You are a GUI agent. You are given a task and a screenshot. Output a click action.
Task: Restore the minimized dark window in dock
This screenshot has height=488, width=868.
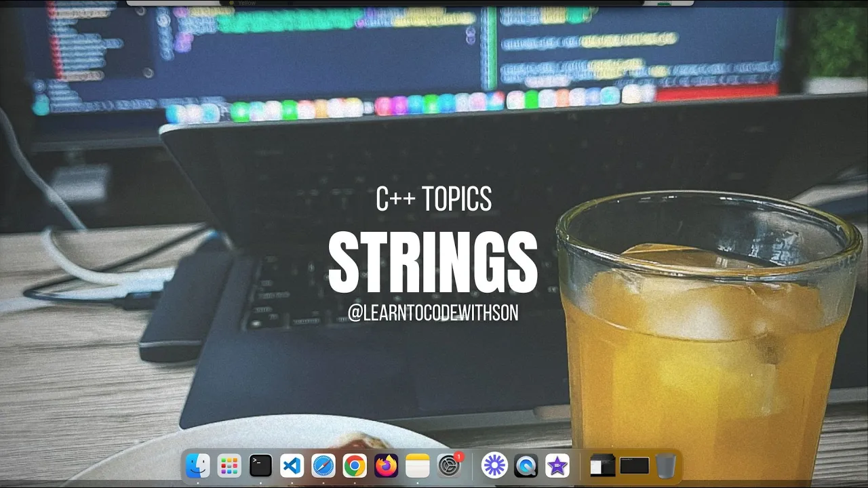click(635, 466)
